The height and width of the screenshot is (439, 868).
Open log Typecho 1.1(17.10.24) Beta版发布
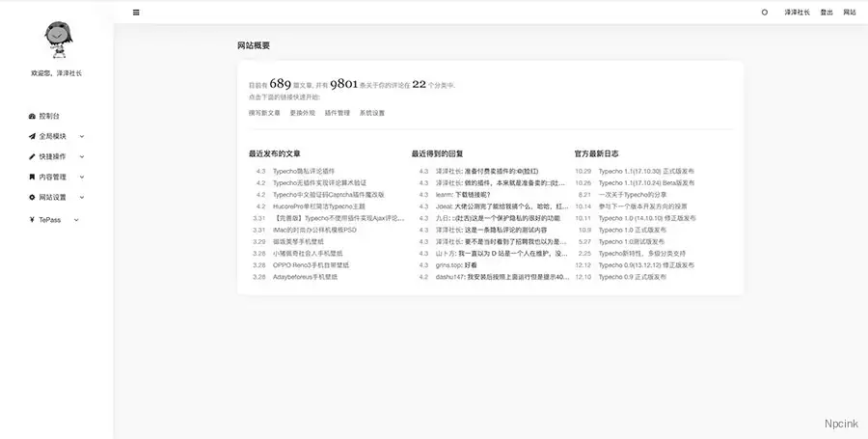pos(646,183)
